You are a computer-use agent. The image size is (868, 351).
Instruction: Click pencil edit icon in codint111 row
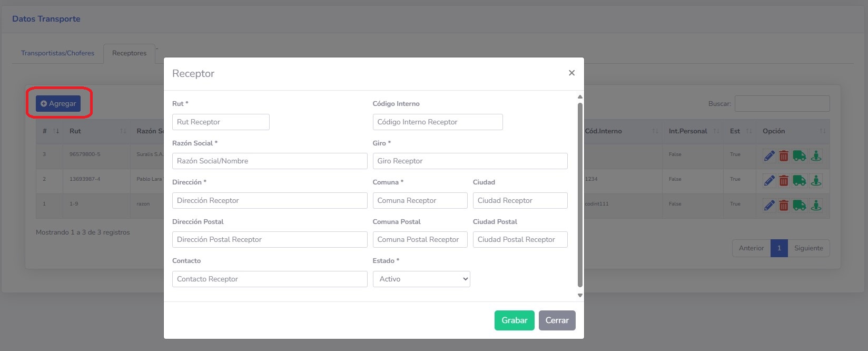pos(769,205)
